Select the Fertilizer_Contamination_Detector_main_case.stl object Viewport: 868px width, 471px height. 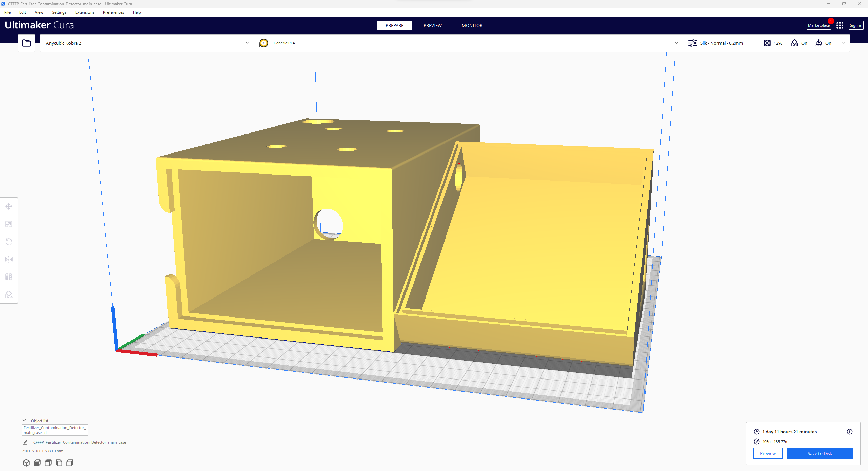point(56,430)
